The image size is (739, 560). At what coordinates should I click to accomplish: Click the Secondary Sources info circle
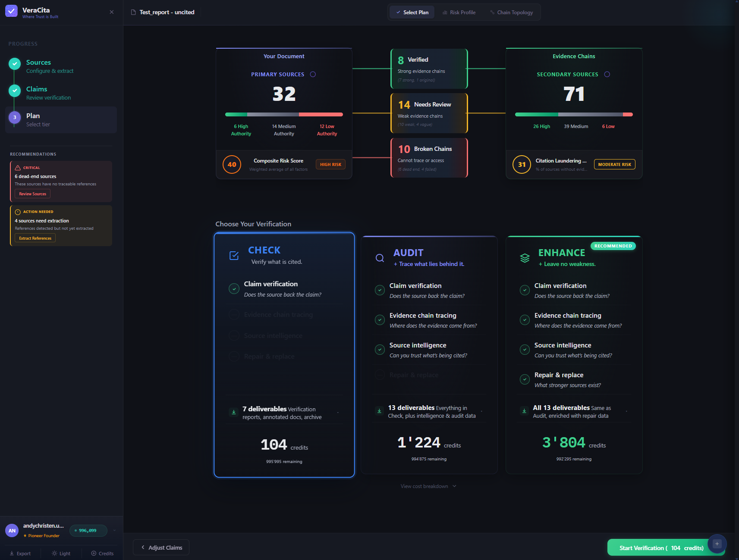(x=607, y=74)
